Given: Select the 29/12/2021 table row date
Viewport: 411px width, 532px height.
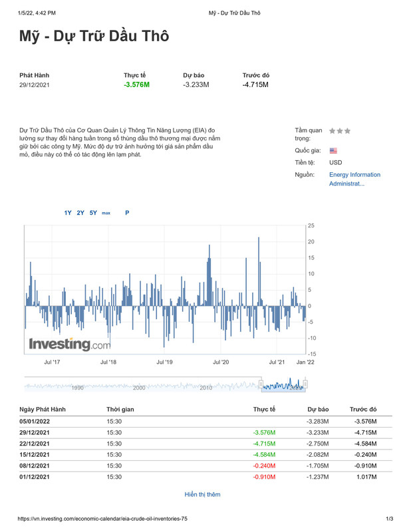Looking at the screenshot, I should 35,433.
